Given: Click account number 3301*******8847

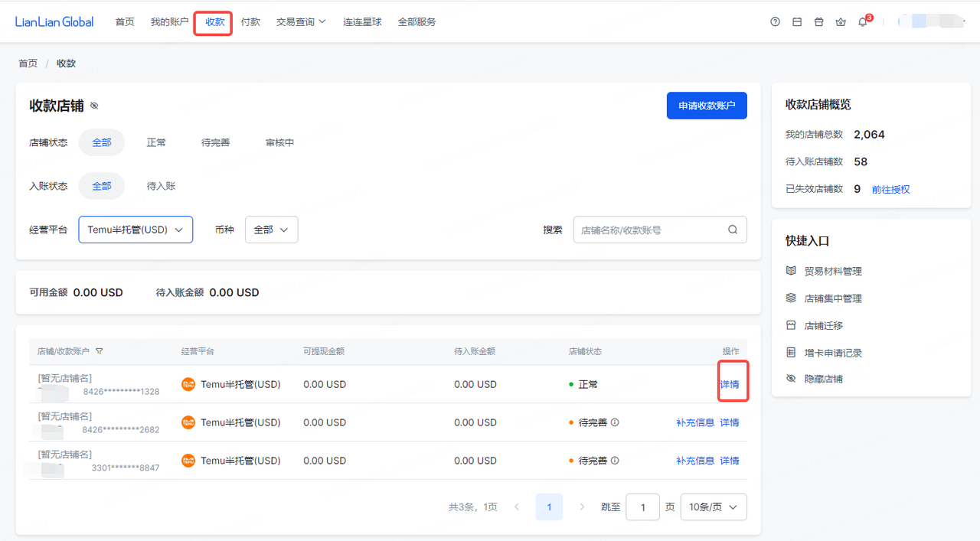Looking at the screenshot, I should point(126,468).
